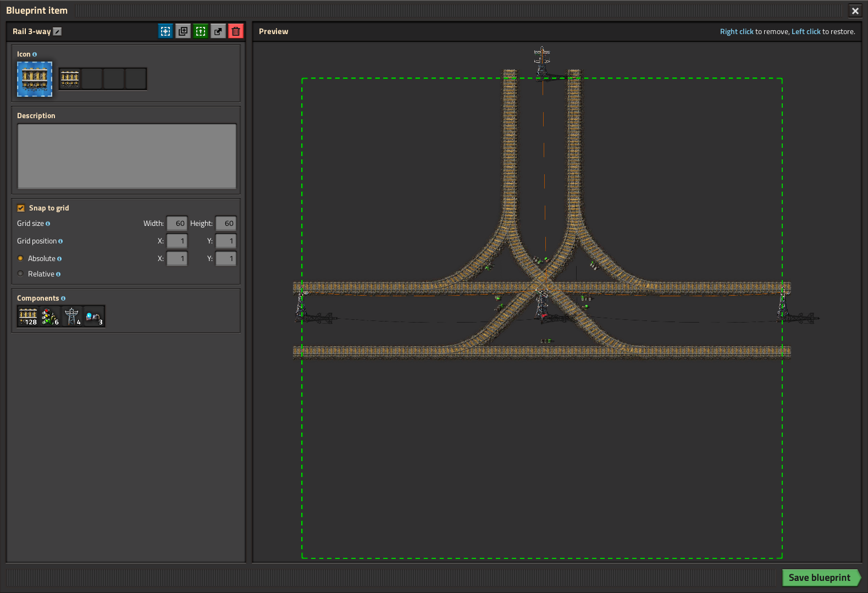The image size is (868, 593).
Task: Click the Save blueprint button
Action: pyautogui.click(x=819, y=578)
